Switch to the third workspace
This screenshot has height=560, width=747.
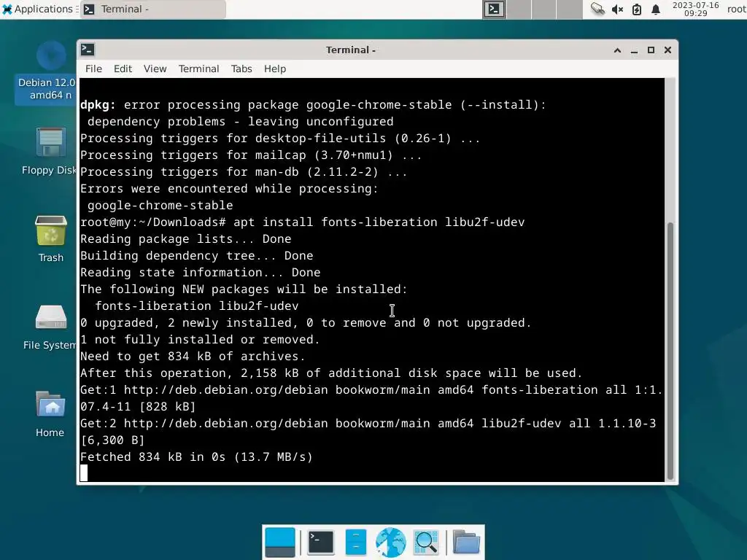click(x=544, y=9)
